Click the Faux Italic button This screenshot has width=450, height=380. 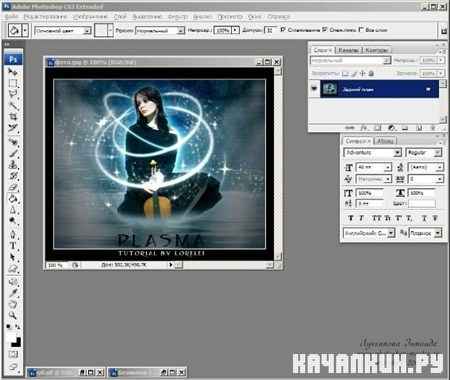pos(361,218)
